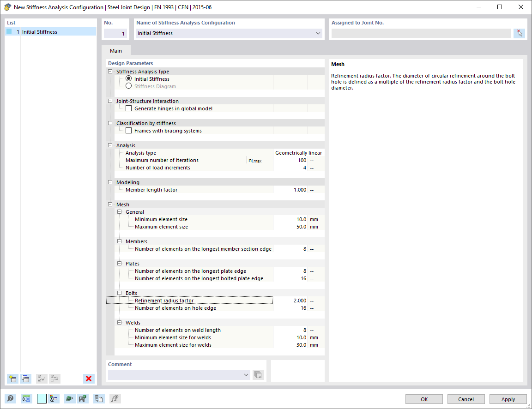
Task: Select Initial Stiffness in the List
Action: pos(51,31)
